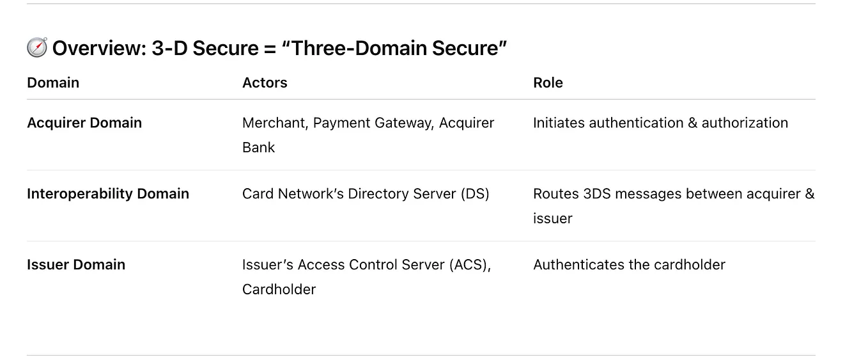
Task: Click the word issuer in Role column
Action: point(552,218)
